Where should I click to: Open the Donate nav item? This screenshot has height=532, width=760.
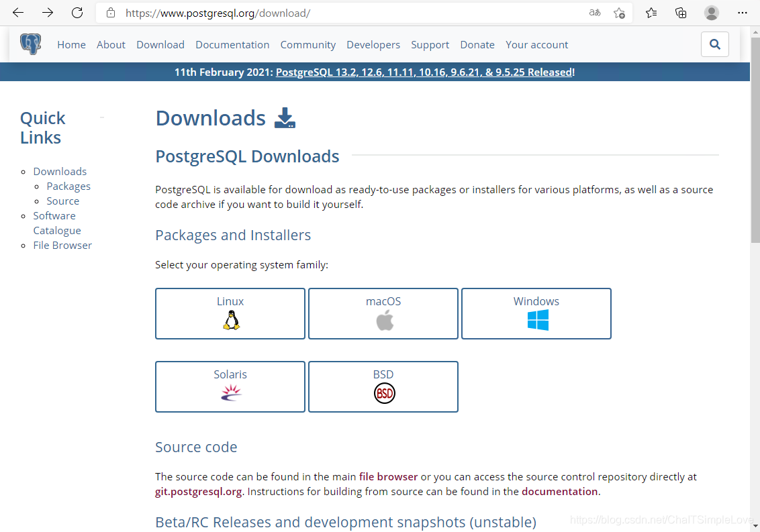coord(477,44)
